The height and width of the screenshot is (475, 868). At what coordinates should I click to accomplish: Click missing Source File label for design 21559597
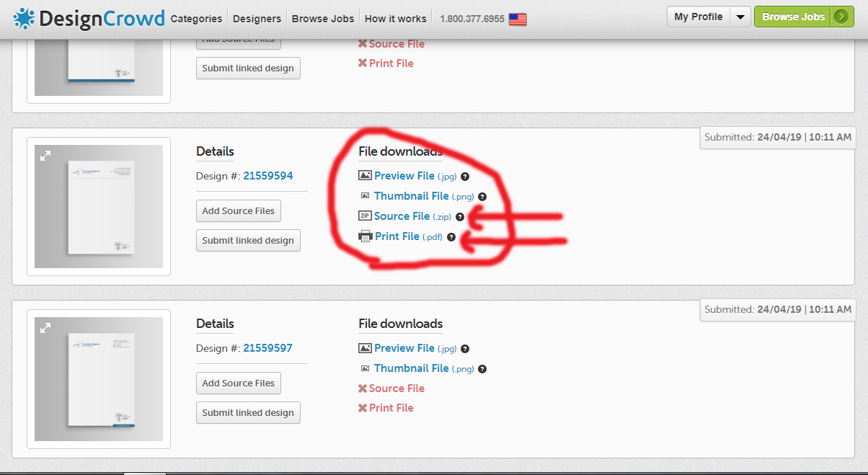pos(397,389)
